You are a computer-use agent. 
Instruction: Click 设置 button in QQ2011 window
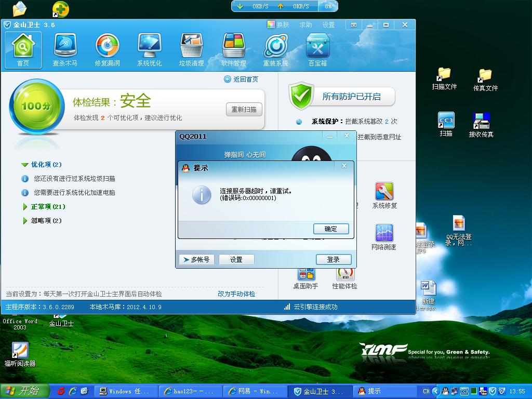pyautogui.click(x=236, y=260)
